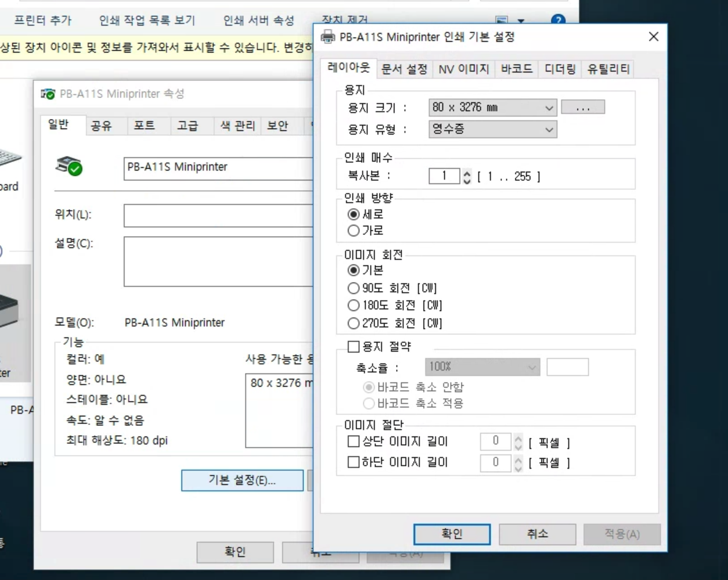Open help with the blue question mark icon
This screenshot has width=728, height=580.
click(x=558, y=20)
